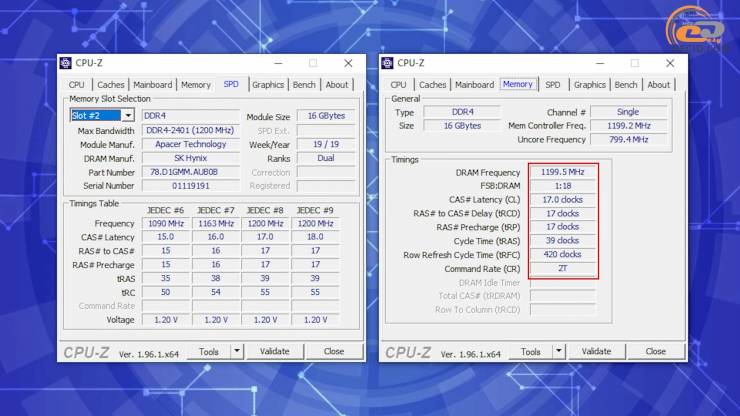
Task: Click the Cycle Time (tRAS) value 39 clocks
Action: click(563, 241)
